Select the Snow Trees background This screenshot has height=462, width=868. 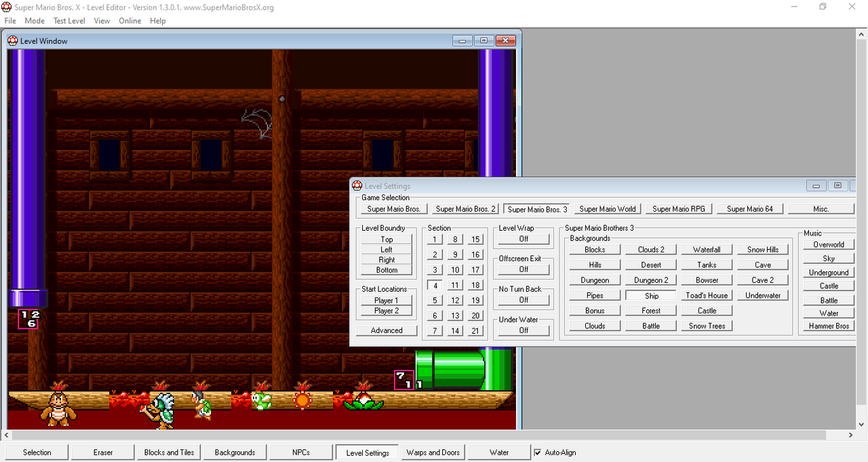pyautogui.click(x=707, y=326)
